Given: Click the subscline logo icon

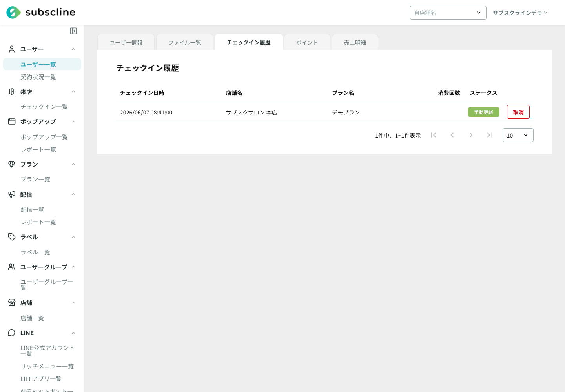Looking at the screenshot, I should [13, 13].
